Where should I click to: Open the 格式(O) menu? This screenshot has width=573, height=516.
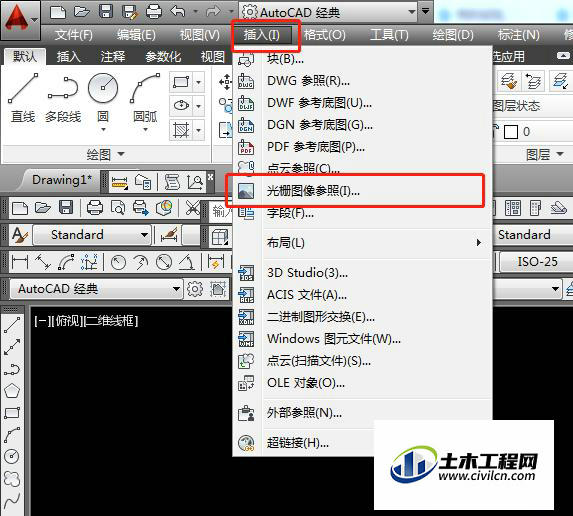click(x=325, y=35)
